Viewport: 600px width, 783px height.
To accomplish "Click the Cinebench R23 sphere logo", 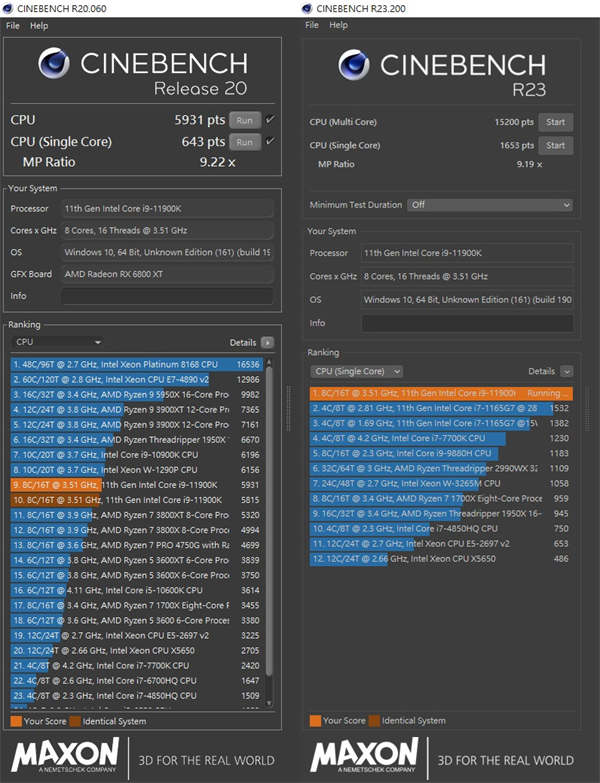I will click(x=354, y=64).
